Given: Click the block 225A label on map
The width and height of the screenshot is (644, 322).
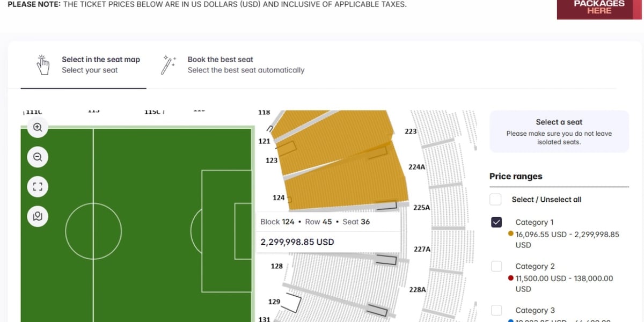Looking at the screenshot, I should tap(421, 208).
